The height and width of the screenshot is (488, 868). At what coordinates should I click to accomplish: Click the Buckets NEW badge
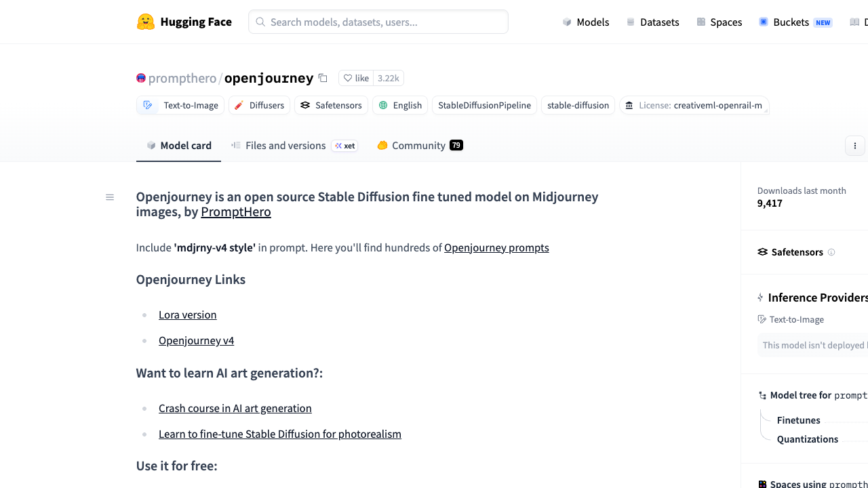(x=823, y=22)
